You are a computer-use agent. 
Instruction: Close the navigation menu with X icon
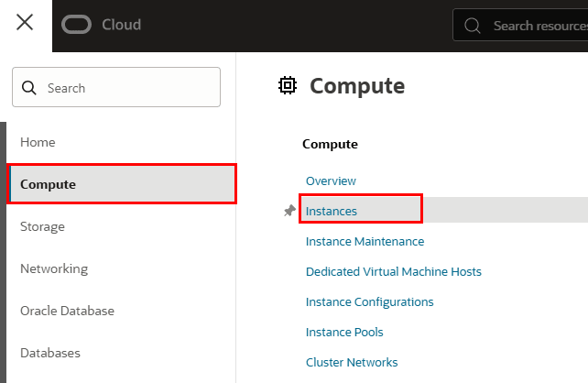[25, 24]
